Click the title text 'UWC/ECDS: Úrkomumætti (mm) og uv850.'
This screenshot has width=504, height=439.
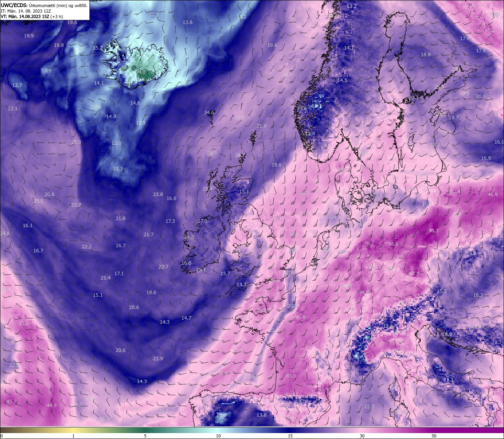tap(44, 5)
